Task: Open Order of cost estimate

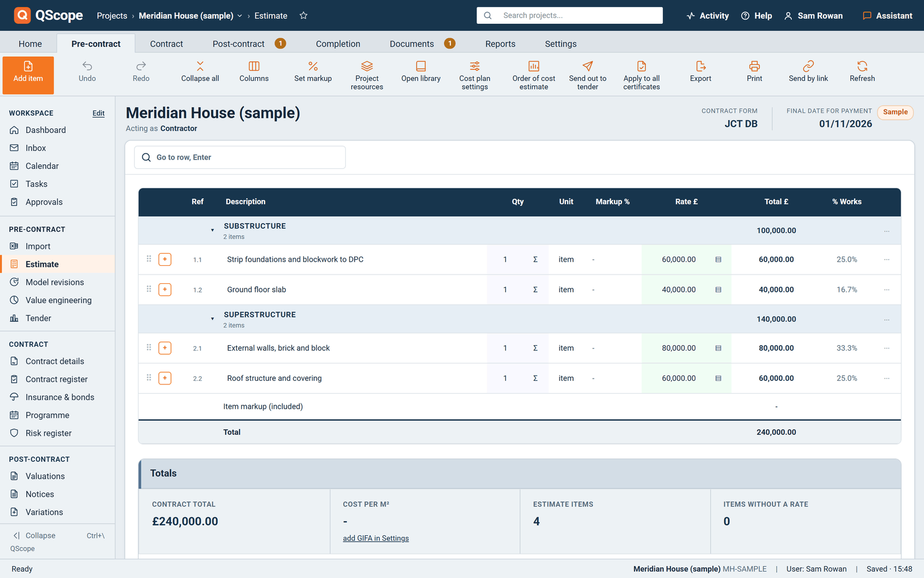Action: (534, 75)
